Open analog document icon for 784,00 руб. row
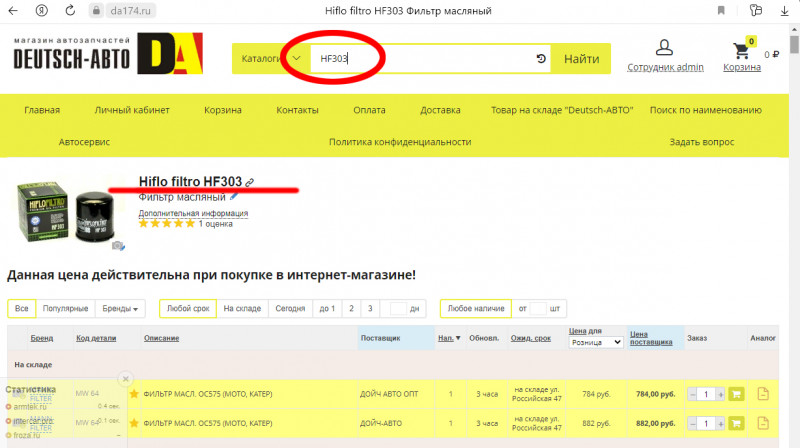 (x=763, y=394)
